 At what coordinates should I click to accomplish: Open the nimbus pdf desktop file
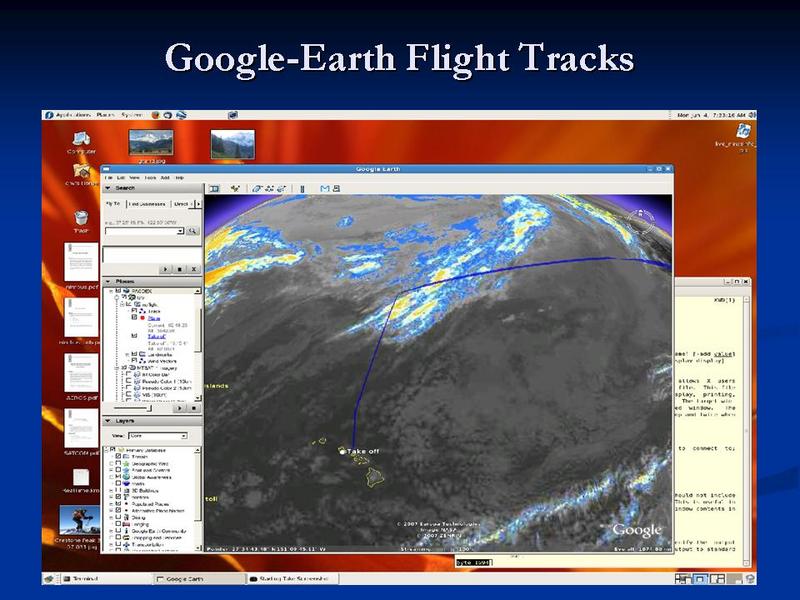coord(81,262)
